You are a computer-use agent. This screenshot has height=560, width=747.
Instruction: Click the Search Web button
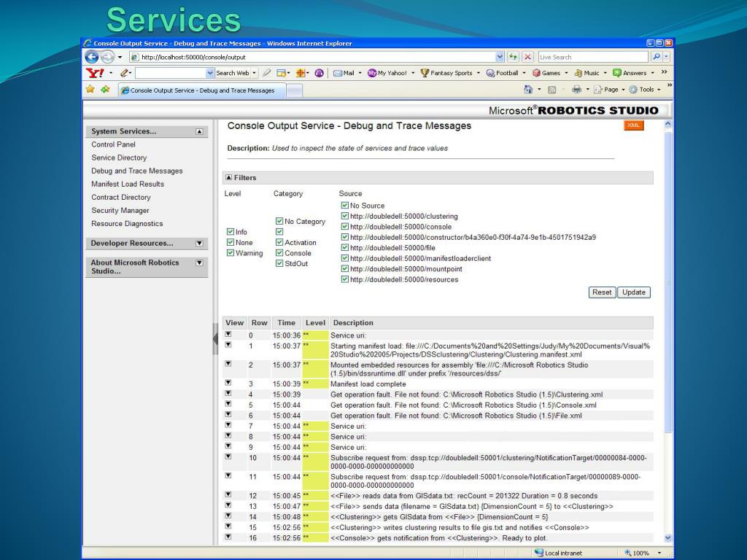click(x=233, y=73)
